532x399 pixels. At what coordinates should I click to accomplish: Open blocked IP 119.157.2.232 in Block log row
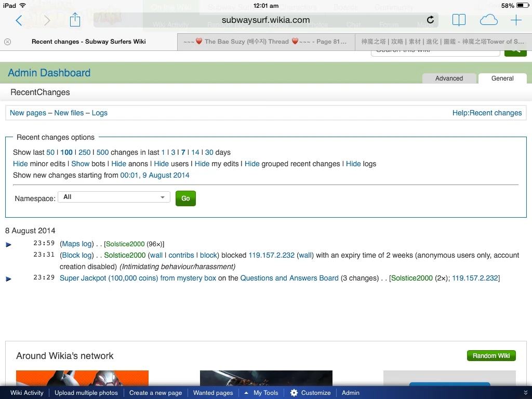click(271, 256)
